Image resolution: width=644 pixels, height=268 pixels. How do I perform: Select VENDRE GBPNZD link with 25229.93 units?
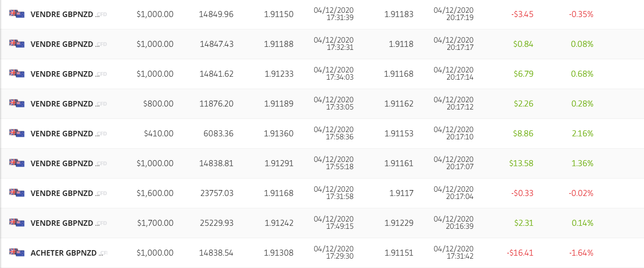(62, 223)
